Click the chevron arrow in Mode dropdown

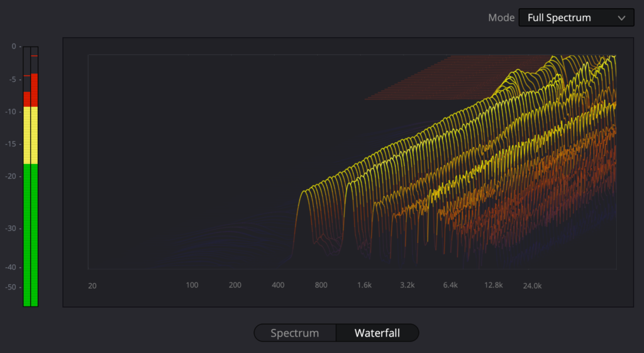coord(621,18)
